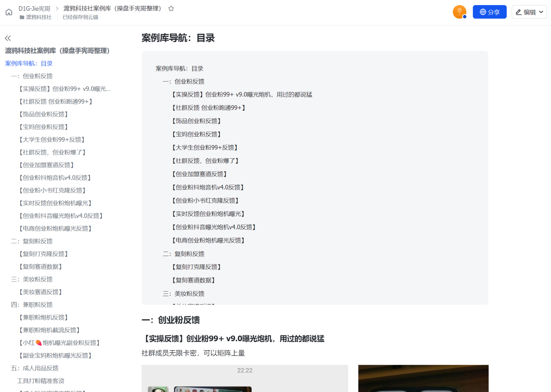The height and width of the screenshot is (392, 551).
Task: Click TOC link 二：复刻粉反馈 in content
Action: pos(183,254)
